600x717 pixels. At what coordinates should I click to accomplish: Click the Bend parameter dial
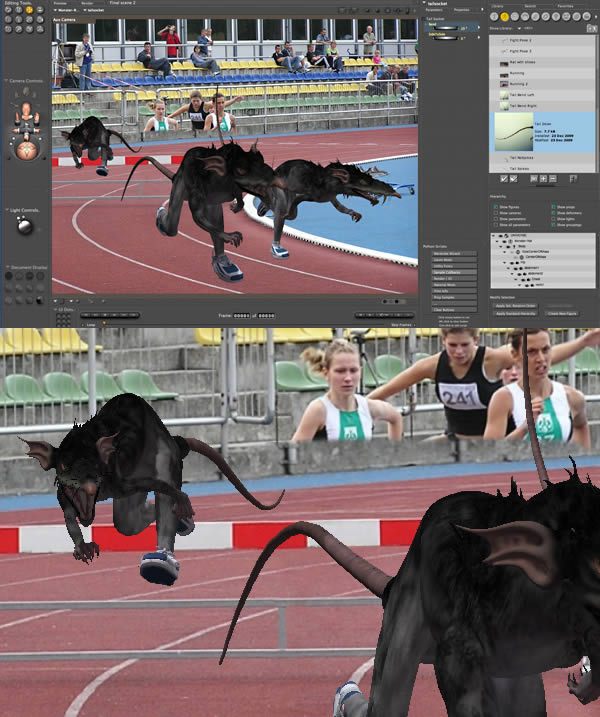click(x=444, y=28)
